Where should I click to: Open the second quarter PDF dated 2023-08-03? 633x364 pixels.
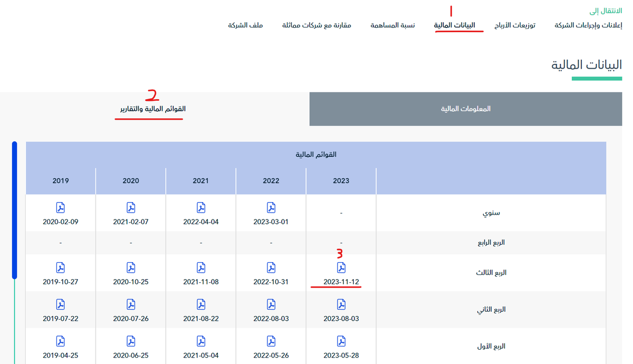click(x=341, y=304)
